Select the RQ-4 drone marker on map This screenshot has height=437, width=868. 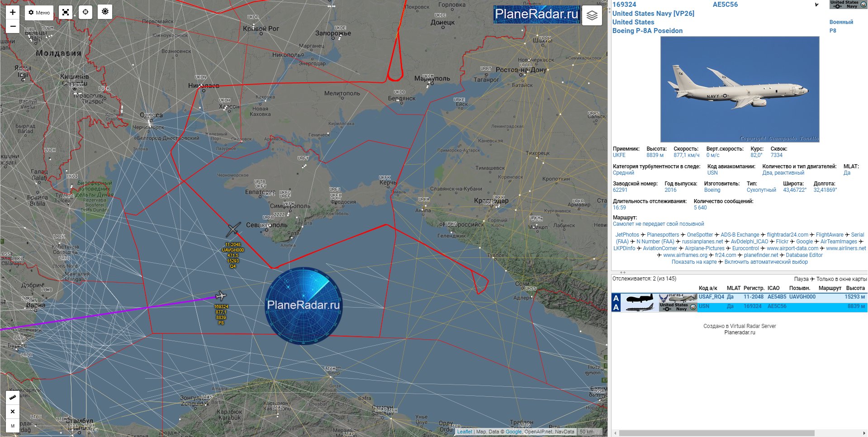coord(233,230)
